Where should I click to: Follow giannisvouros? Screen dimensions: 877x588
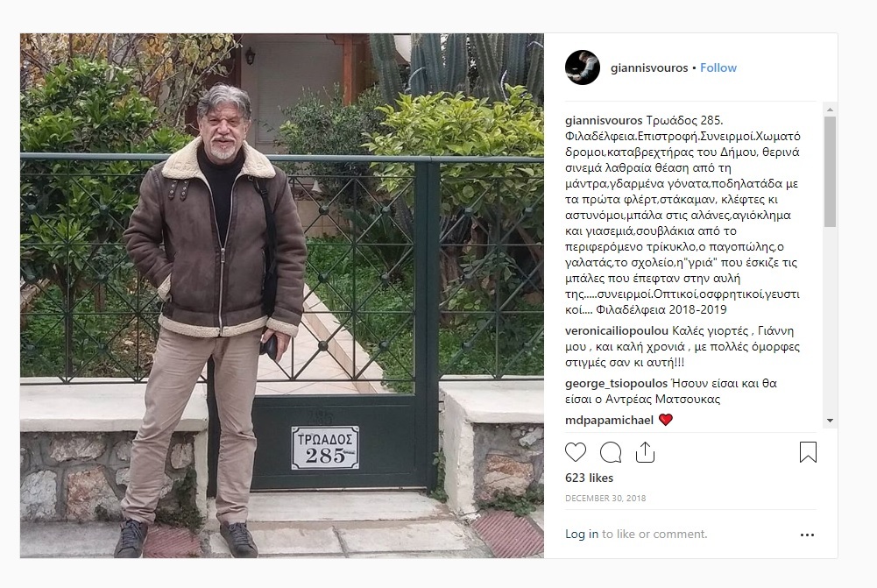718,67
